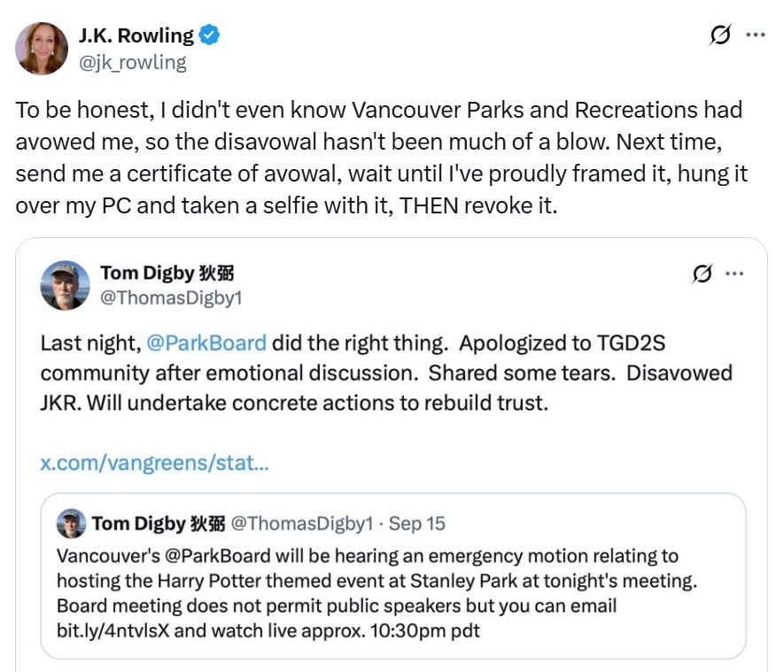Open the J.K. Rowling display name

pyautogui.click(x=136, y=36)
